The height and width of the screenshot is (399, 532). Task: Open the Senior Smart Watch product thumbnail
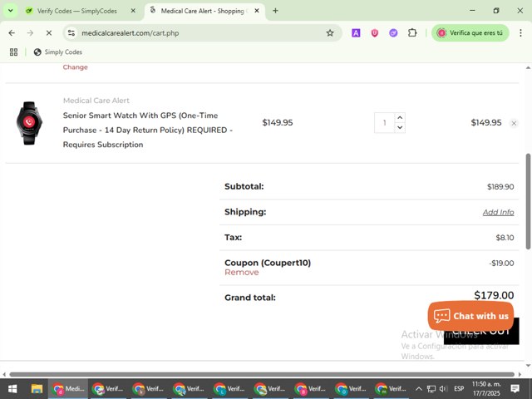pyautogui.click(x=29, y=123)
